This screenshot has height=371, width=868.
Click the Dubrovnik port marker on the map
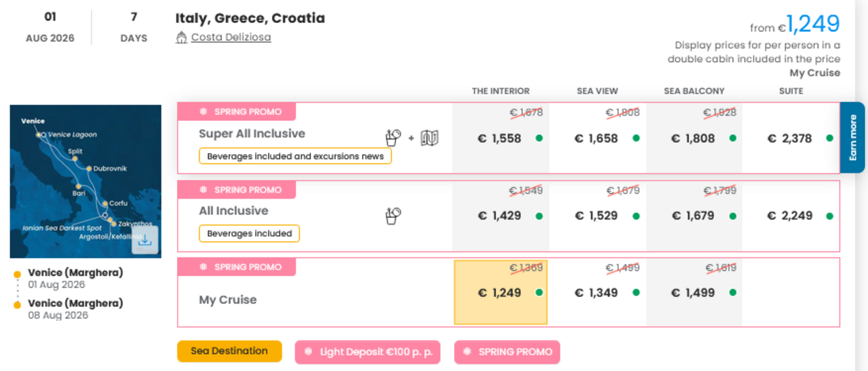88,168
